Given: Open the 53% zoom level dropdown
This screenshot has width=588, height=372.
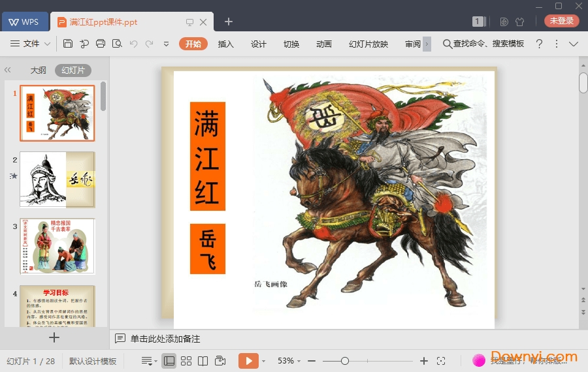Looking at the screenshot, I should pos(289,361).
